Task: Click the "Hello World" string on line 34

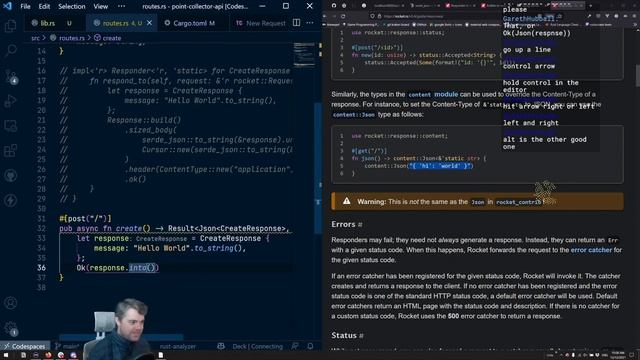Action: click(160, 248)
